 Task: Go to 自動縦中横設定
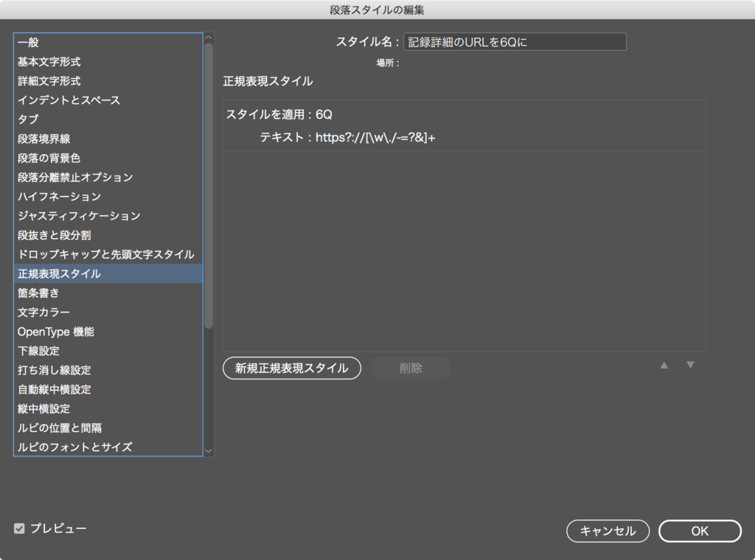(108, 389)
